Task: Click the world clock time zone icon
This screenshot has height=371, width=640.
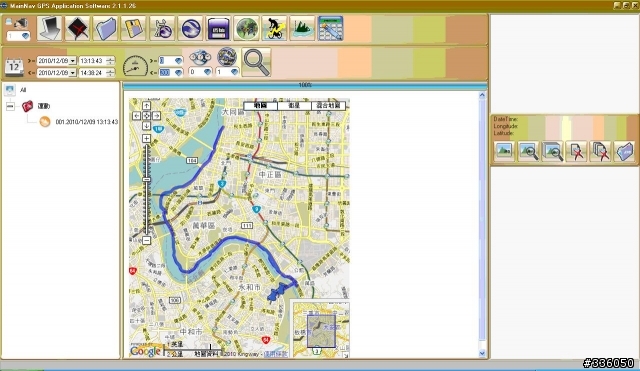Action: (200, 57)
